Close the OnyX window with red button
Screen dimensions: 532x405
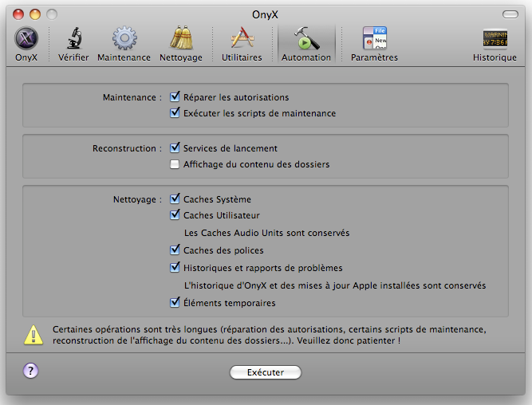point(18,14)
